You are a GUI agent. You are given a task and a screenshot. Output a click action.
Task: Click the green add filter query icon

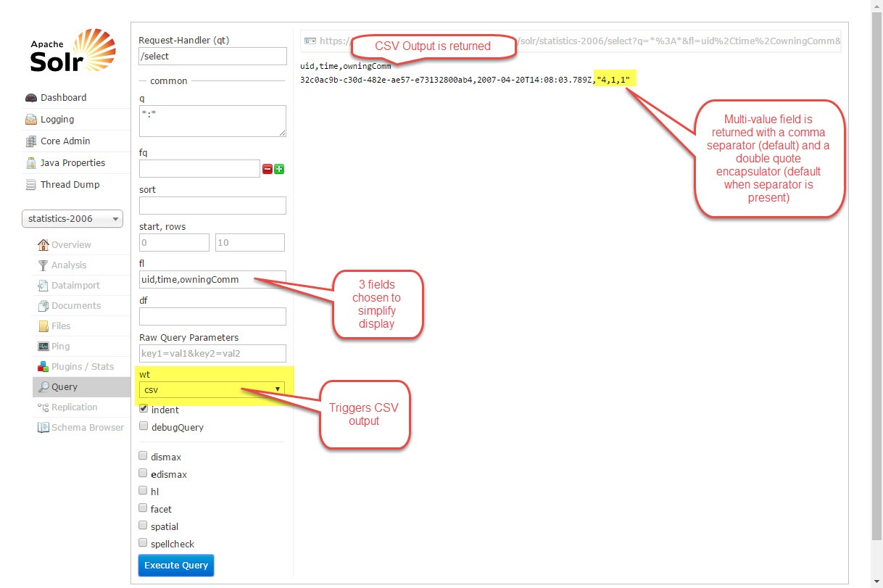coord(279,169)
